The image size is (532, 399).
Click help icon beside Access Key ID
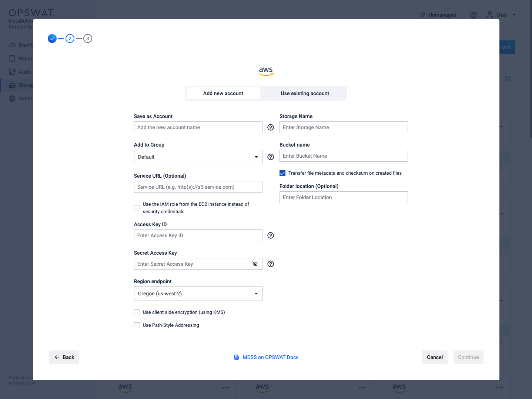click(271, 235)
